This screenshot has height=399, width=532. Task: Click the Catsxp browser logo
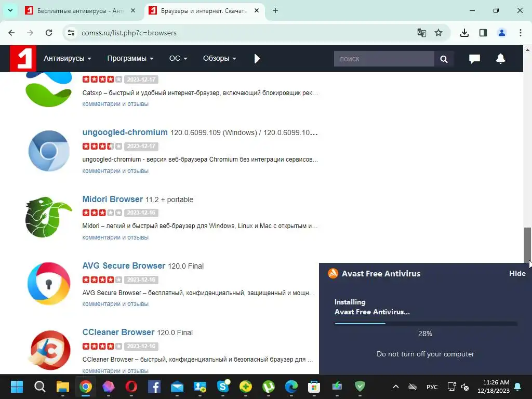(49, 89)
